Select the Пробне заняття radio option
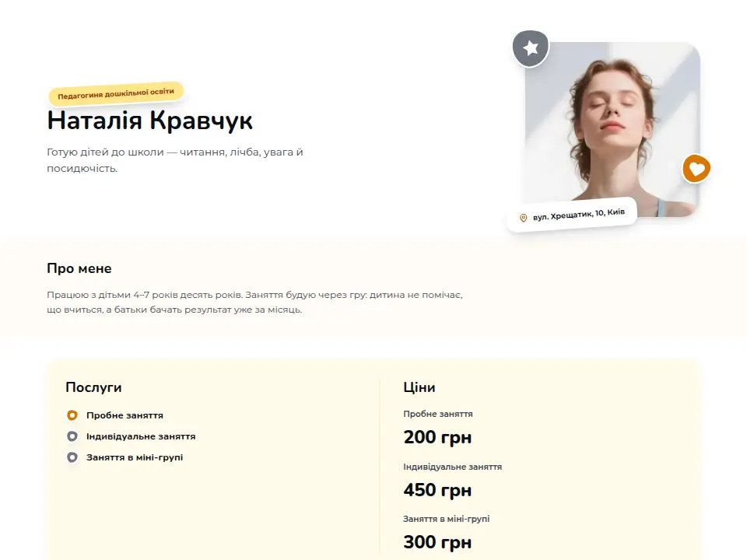 (x=72, y=415)
